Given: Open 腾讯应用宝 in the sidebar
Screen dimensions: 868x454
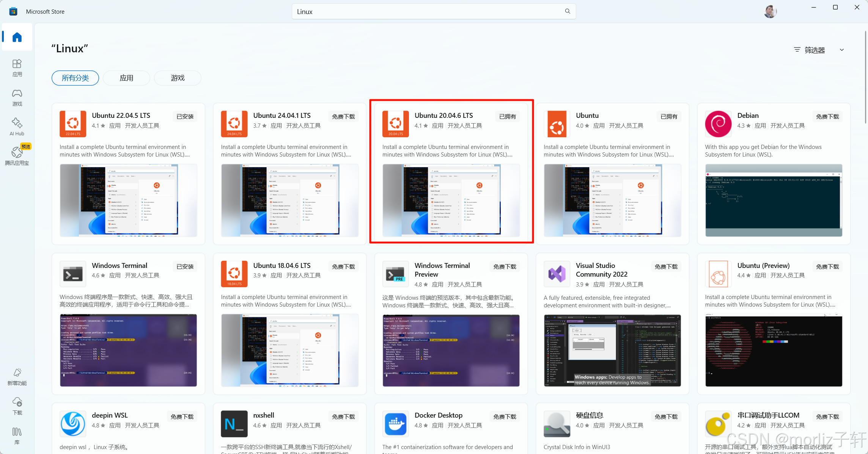Looking at the screenshot, I should pyautogui.click(x=17, y=156).
